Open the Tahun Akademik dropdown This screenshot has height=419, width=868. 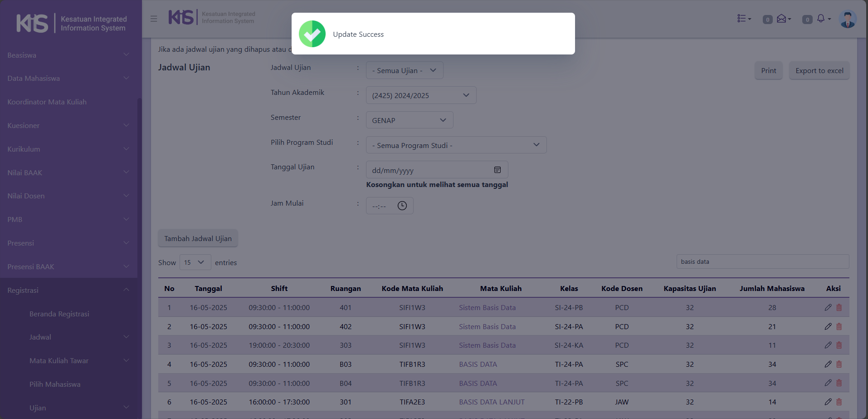point(420,95)
